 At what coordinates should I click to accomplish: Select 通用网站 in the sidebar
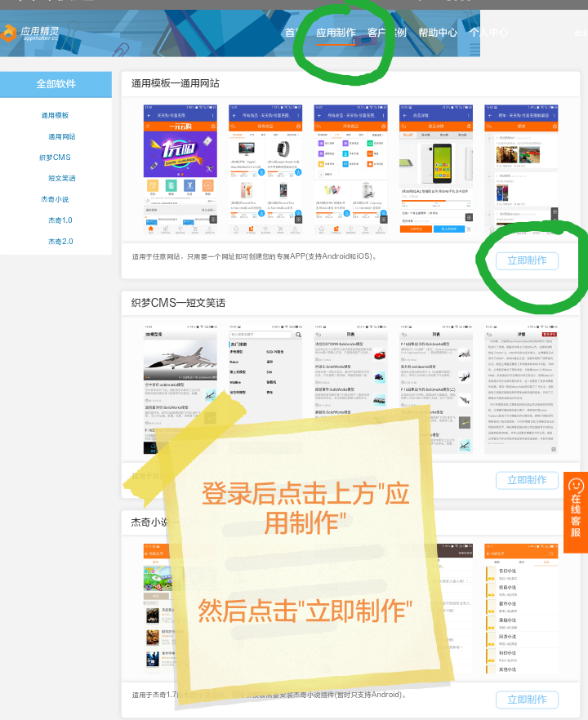pos(61,136)
